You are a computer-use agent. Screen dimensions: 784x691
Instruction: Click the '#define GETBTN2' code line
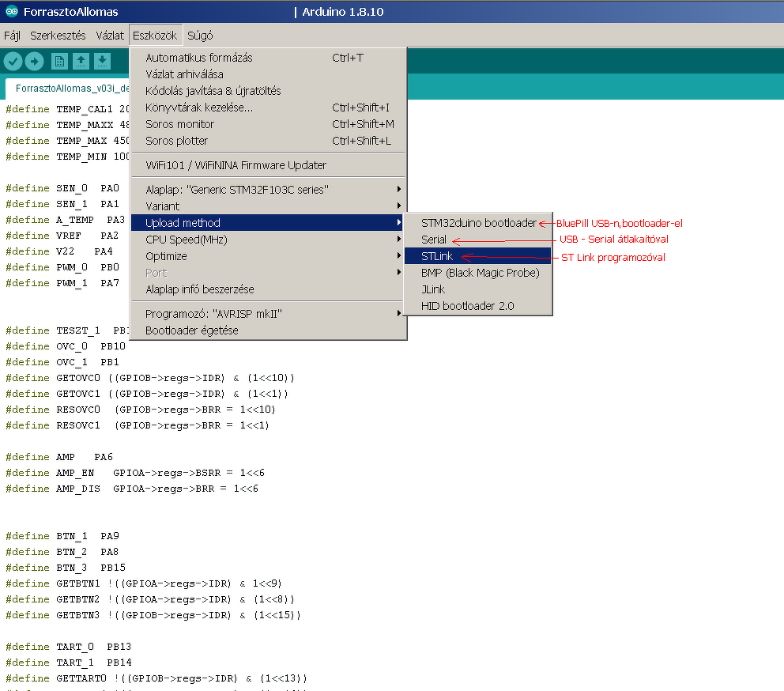[x=150, y=599]
